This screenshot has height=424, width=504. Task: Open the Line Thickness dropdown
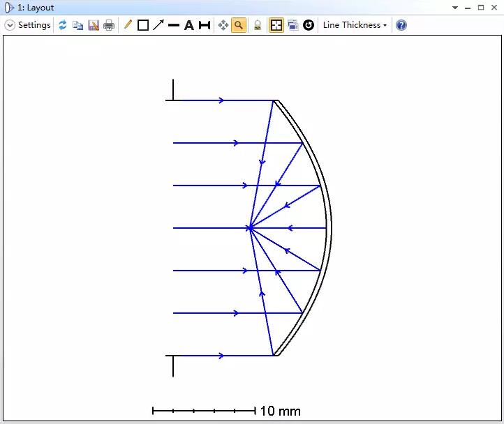tap(355, 25)
